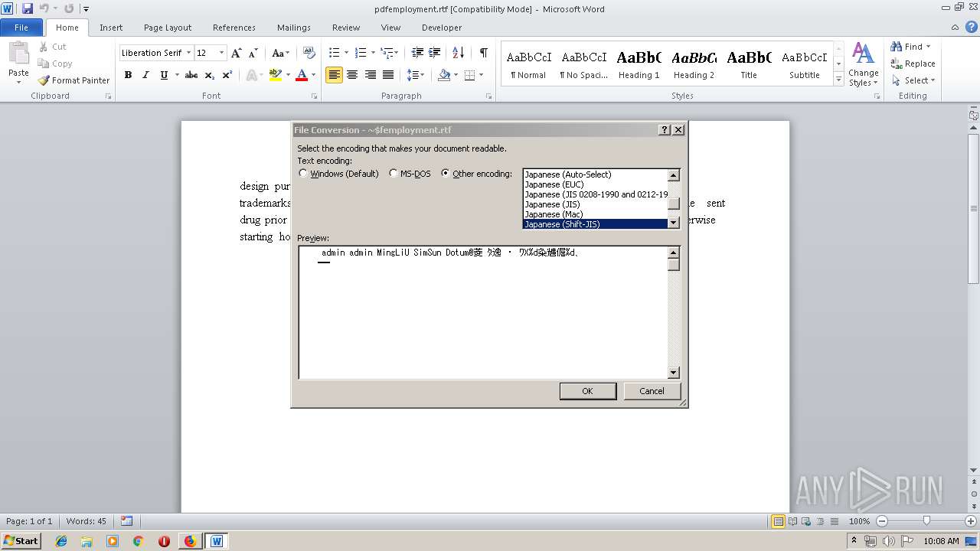Open the Select dropdown in Editing

click(x=913, y=80)
